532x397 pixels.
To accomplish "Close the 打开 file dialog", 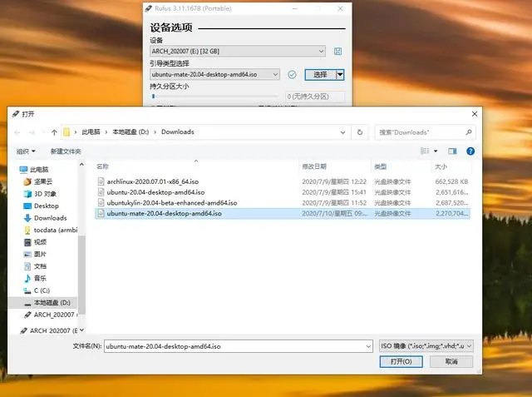I will click(x=475, y=114).
